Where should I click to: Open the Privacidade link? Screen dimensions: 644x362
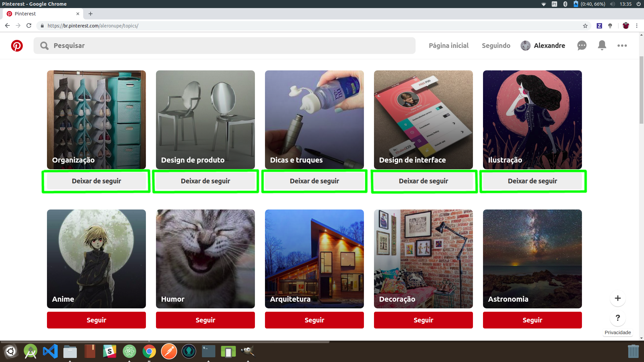[x=618, y=333]
